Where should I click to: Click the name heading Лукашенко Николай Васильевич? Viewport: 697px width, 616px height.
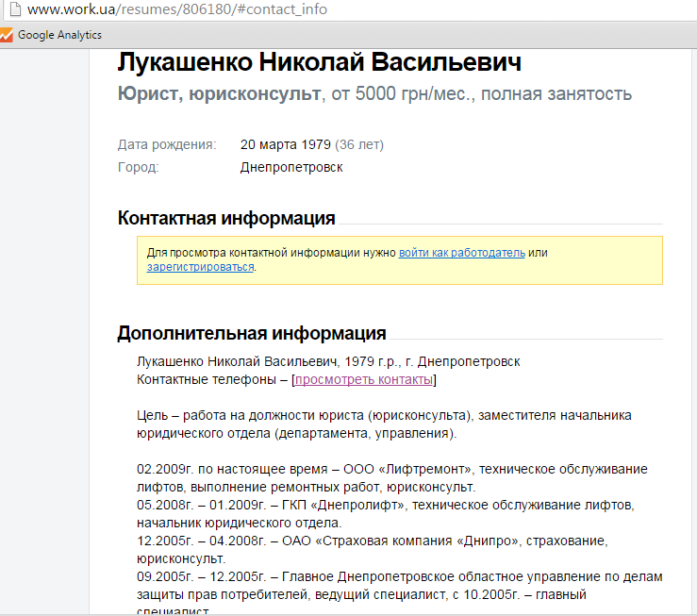pos(319,62)
